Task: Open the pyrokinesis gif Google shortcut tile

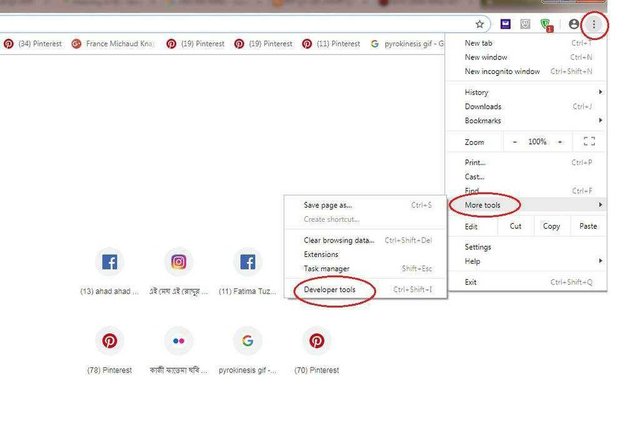Action: (247, 351)
